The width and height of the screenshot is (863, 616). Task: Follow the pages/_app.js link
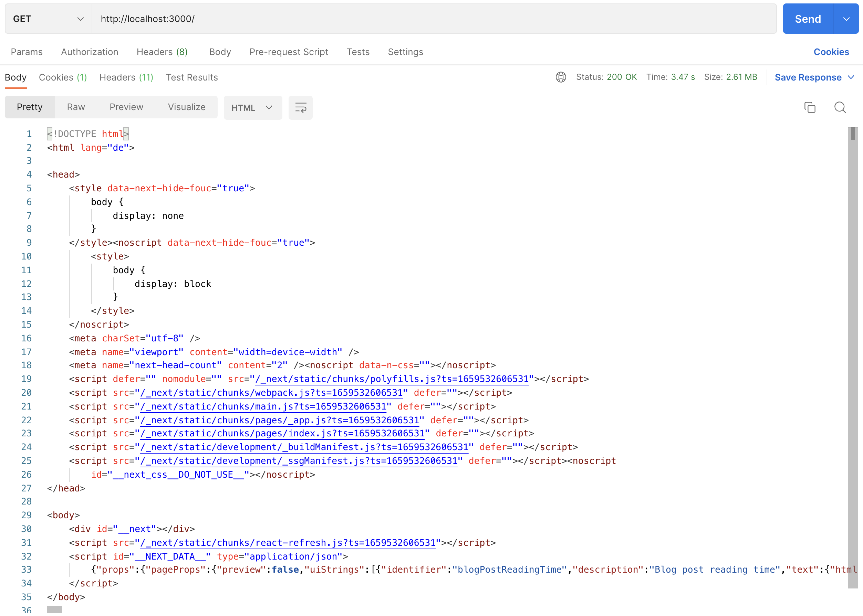280,420
